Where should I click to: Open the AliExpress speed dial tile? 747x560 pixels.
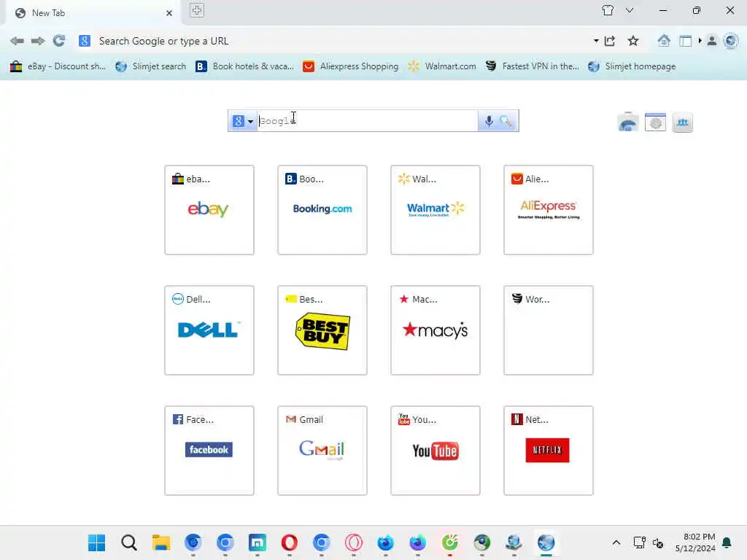coord(549,210)
